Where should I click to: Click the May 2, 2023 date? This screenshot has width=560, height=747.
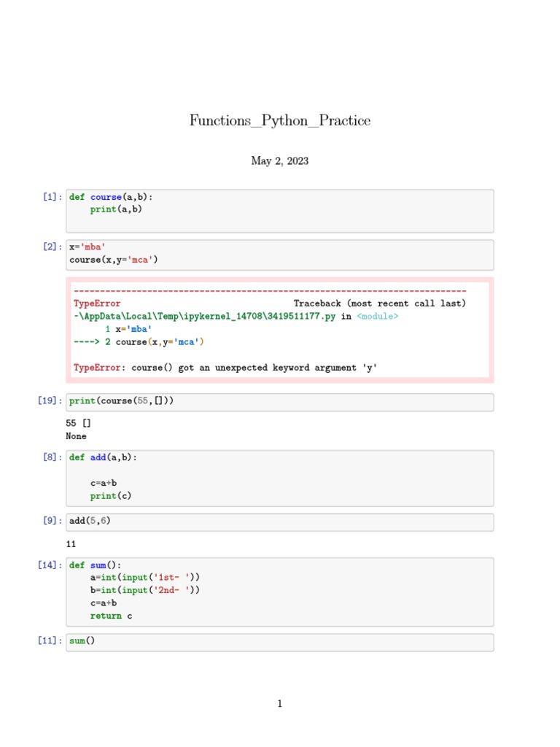coord(280,161)
